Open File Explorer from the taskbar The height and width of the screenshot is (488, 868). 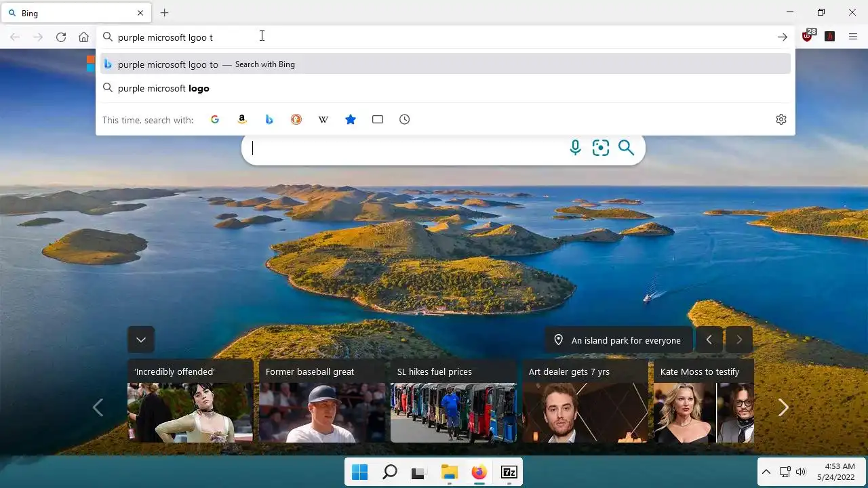(449, 472)
